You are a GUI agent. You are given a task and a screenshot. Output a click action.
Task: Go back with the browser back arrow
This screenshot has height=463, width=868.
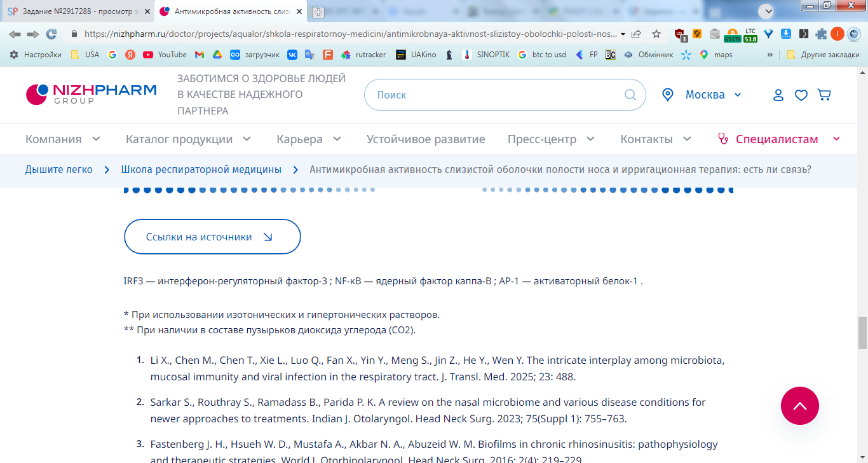(x=15, y=34)
